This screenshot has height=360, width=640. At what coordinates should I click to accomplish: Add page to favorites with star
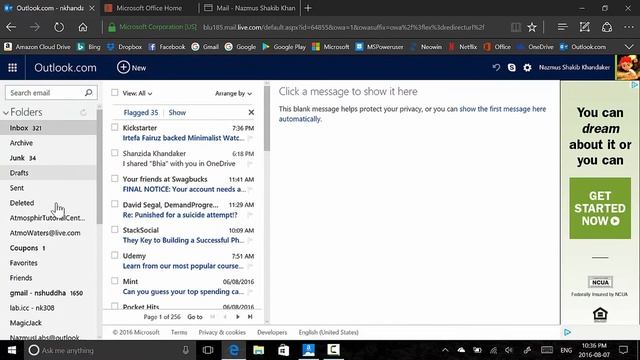coord(531,27)
